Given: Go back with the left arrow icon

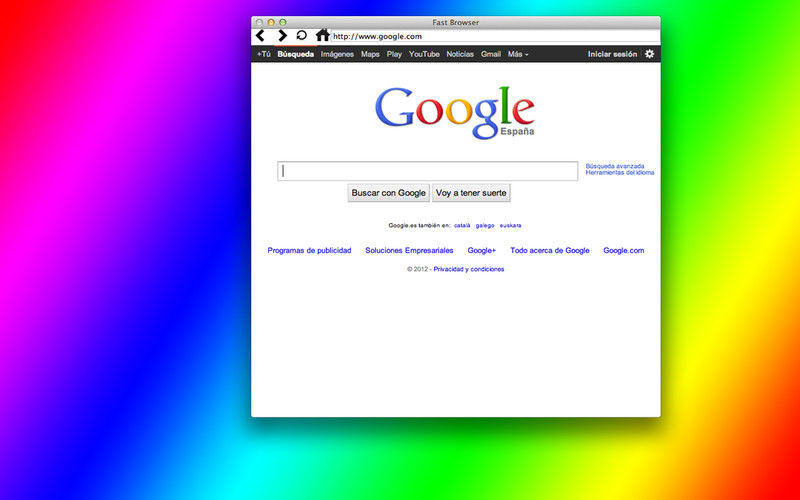Looking at the screenshot, I should [260, 36].
